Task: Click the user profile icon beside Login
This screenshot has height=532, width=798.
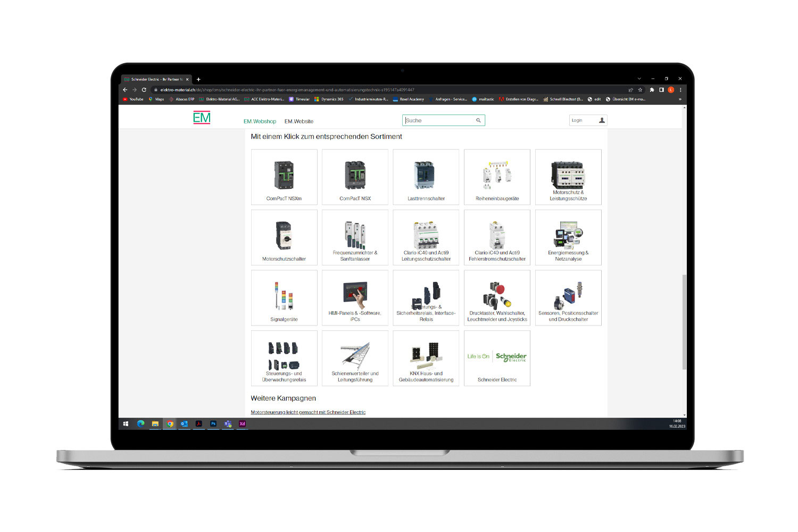Action: pyautogui.click(x=602, y=120)
